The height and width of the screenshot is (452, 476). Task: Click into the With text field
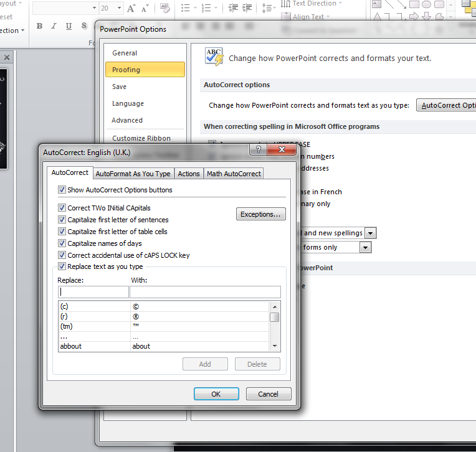pyautogui.click(x=205, y=292)
